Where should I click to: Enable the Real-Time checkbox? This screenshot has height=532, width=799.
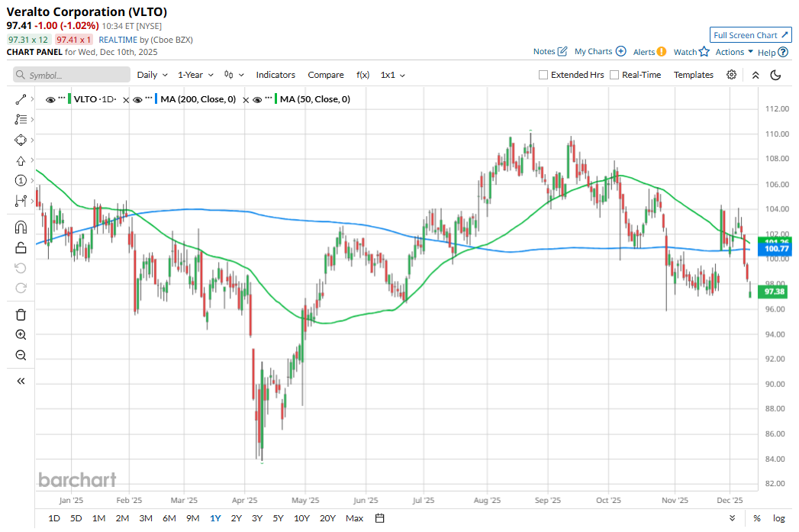click(614, 75)
